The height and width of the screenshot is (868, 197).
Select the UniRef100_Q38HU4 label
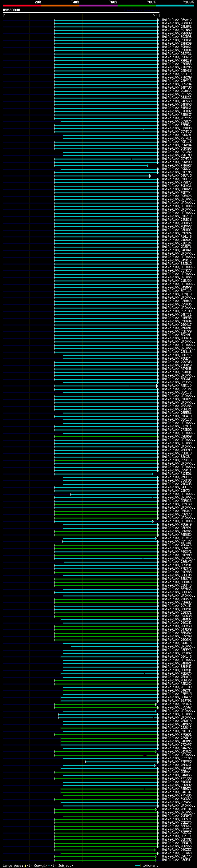(176, 50)
